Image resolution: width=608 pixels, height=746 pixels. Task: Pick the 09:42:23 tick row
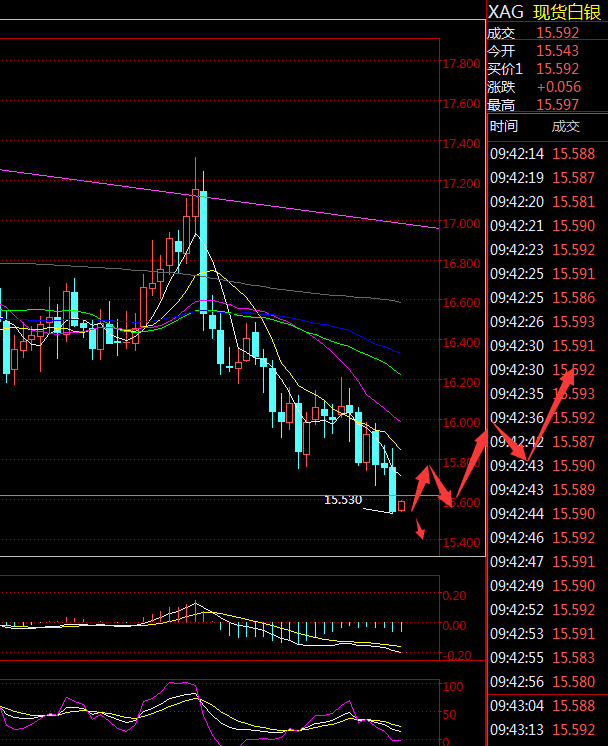(543, 250)
